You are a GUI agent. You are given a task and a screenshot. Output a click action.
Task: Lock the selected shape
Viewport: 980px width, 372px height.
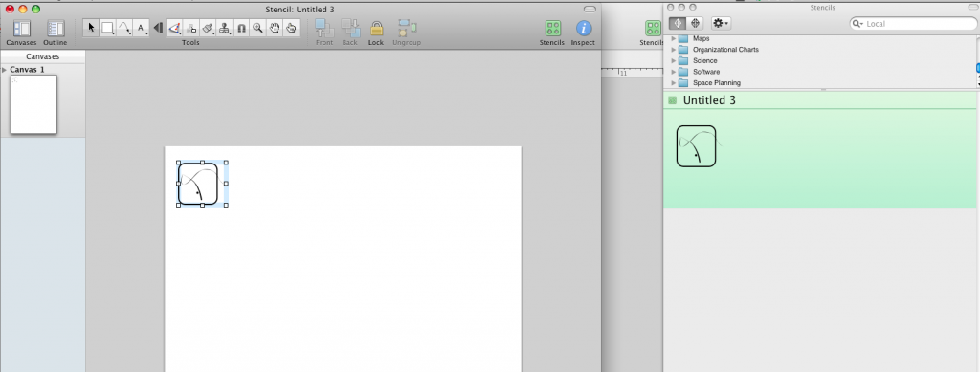click(375, 33)
